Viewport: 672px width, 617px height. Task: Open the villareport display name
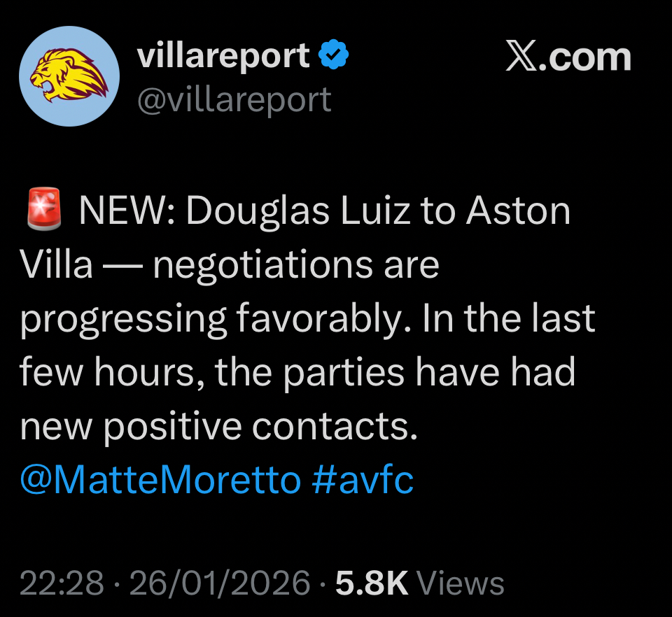[223, 56]
